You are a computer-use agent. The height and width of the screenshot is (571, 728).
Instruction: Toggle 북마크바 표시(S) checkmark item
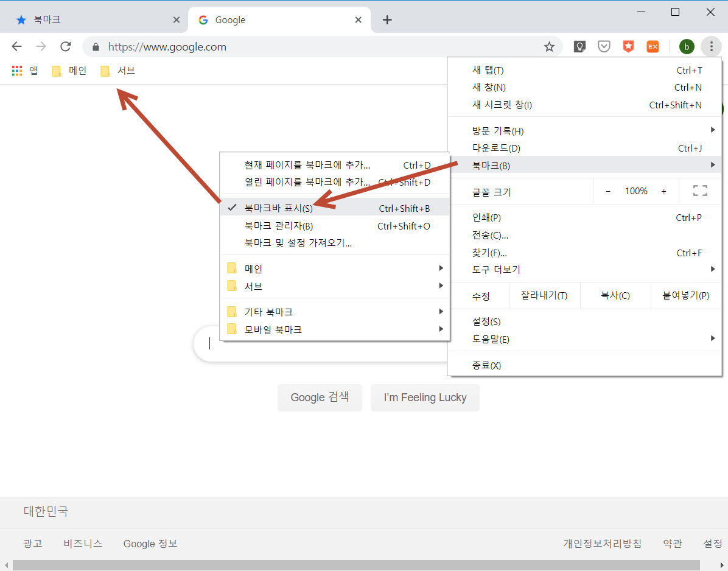click(334, 208)
